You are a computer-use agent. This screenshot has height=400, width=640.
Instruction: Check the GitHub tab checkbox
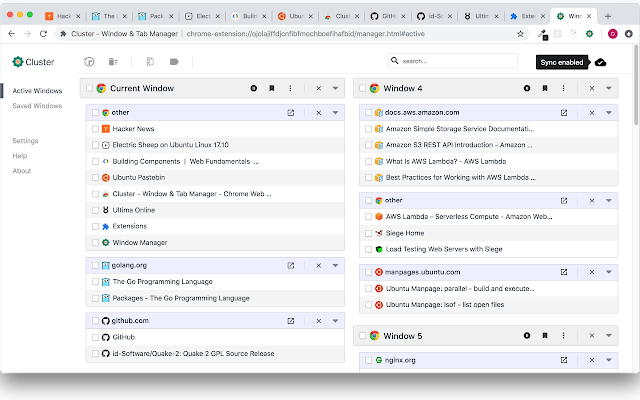point(96,337)
